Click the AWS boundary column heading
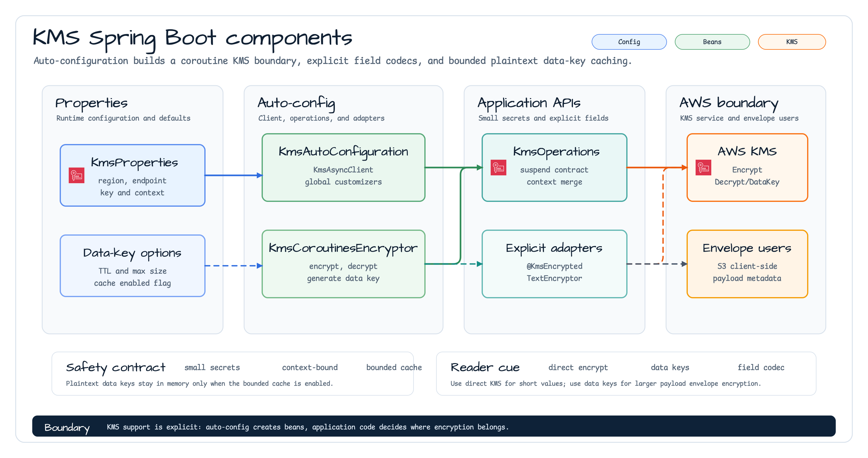The height and width of the screenshot is (458, 868). pos(729,103)
